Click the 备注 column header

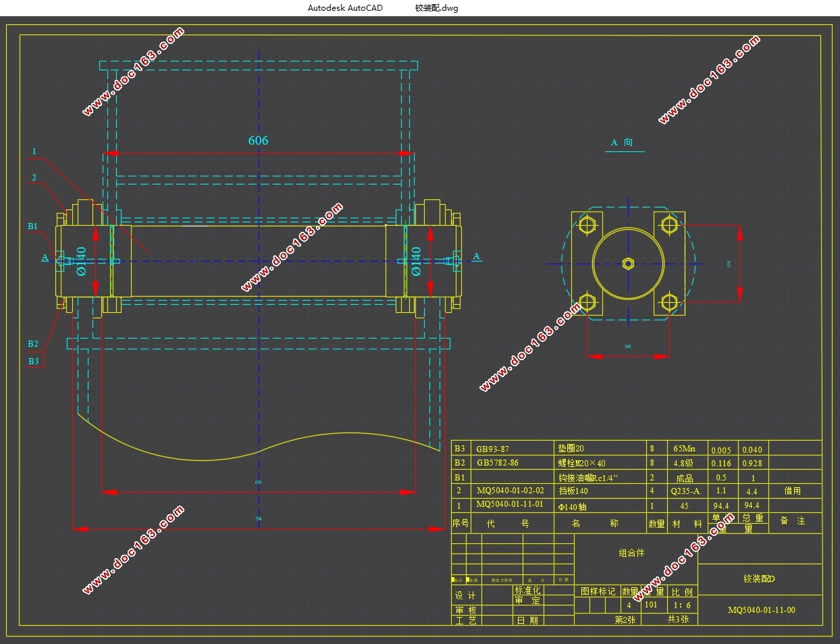click(x=793, y=521)
